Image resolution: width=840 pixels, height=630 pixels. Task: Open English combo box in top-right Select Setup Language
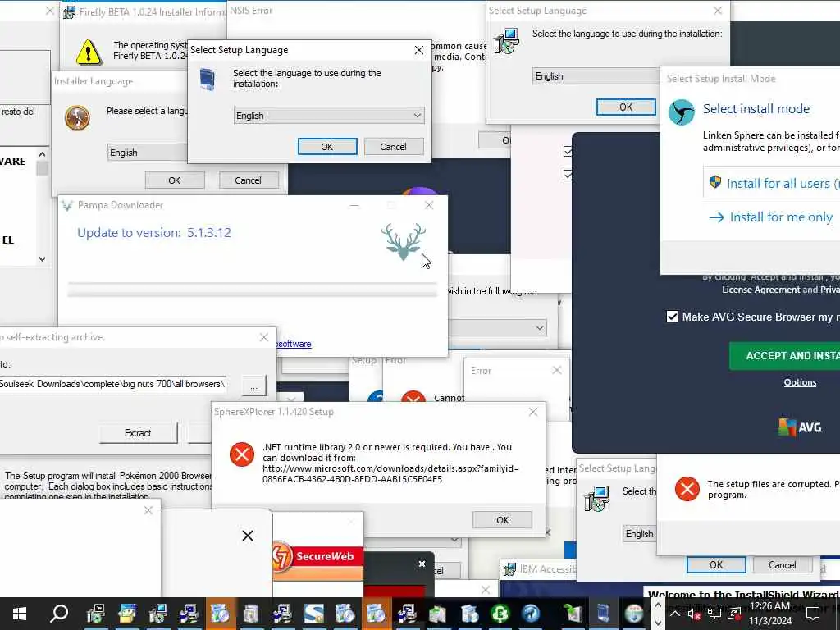596,76
